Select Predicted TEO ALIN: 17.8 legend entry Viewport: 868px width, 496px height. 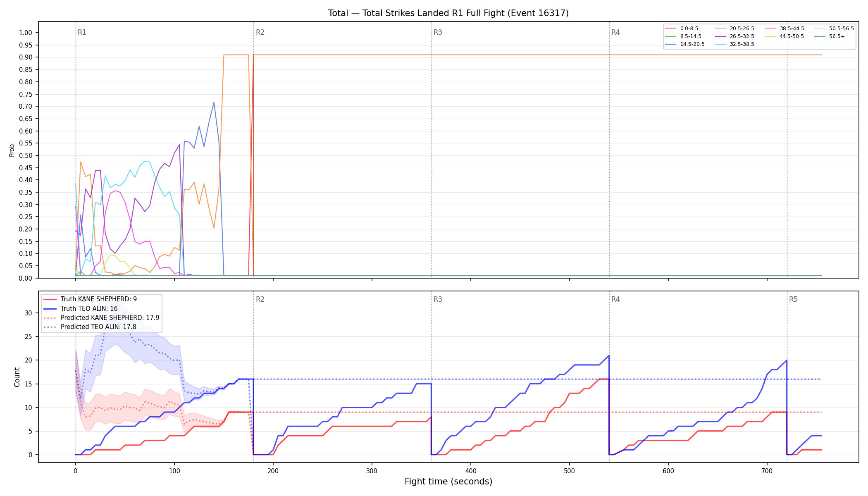point(90,327)
